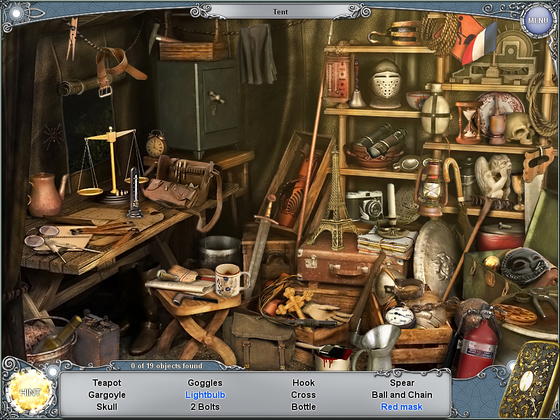Viewport: 560px width, 420px height.
Task: Pick the wooden clothespin on the chain
Action: point(72,38)
